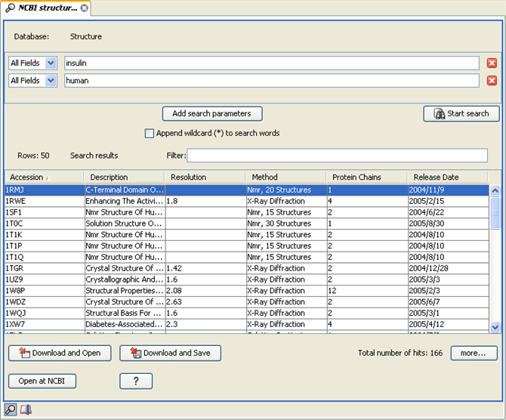The width and height of the screenshot is (506, 420).
Task: Click 'Structural Basis For ...' description cell
Action: point(125,313)
